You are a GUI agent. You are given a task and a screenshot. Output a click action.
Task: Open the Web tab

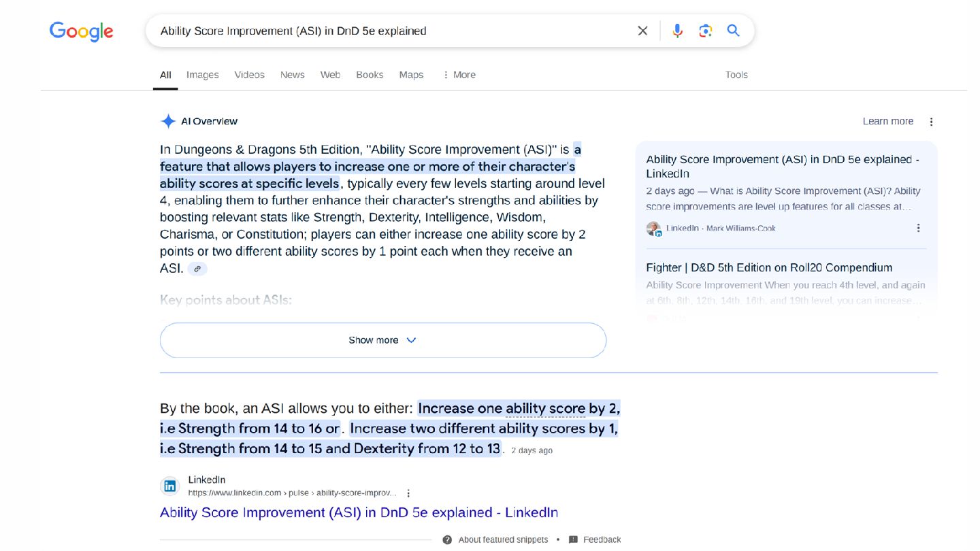coord(330,75)
